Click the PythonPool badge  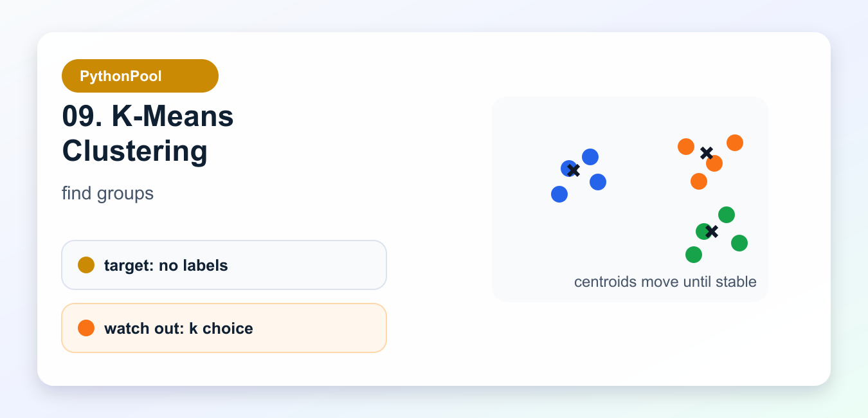coord(140,76)
